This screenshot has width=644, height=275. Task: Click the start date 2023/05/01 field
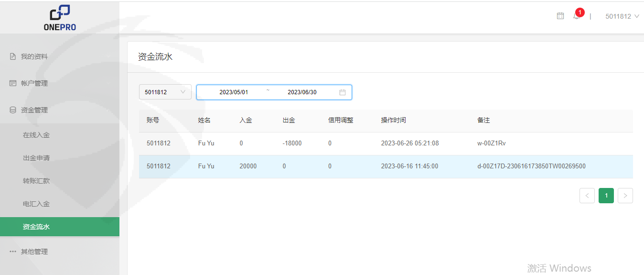(234, 92)
